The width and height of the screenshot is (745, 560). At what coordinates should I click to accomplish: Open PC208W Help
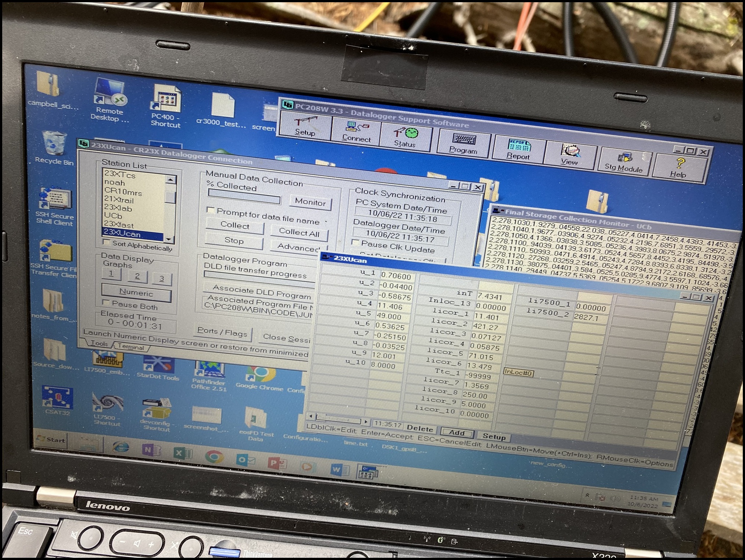click(x=679, y=168)
